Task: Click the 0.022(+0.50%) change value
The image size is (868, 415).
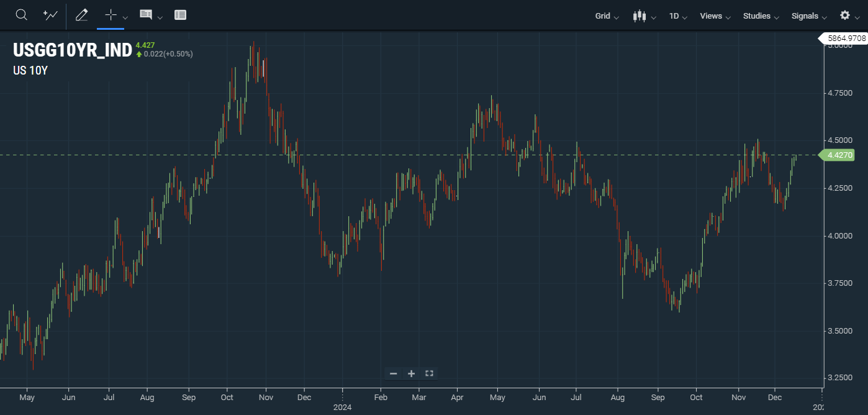Action: pyautogui.click(x=168, y=54)
